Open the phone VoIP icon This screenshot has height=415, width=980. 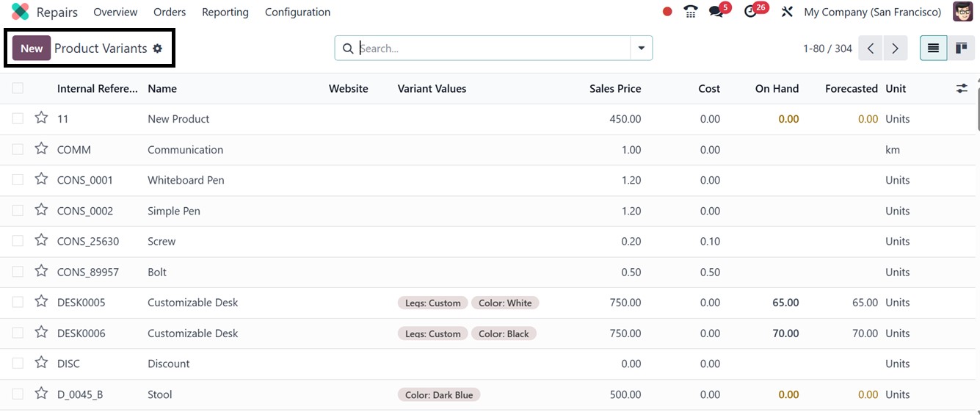point(690,12)
